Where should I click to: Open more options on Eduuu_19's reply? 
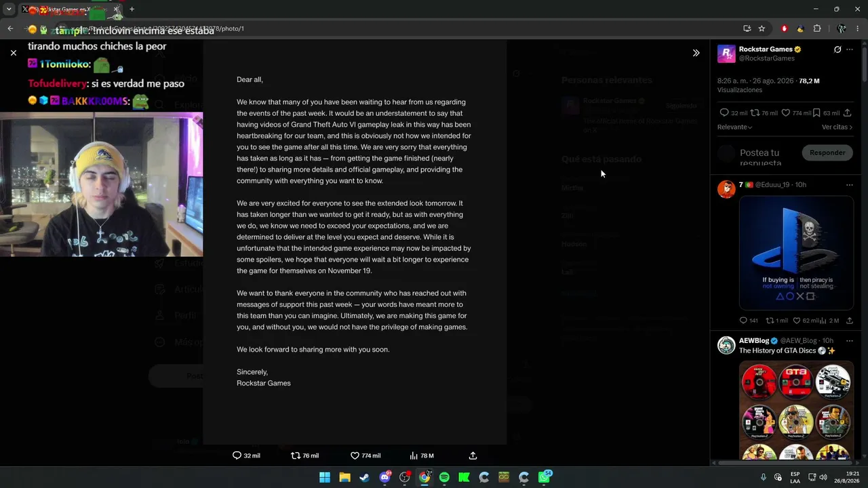(850, 185)
